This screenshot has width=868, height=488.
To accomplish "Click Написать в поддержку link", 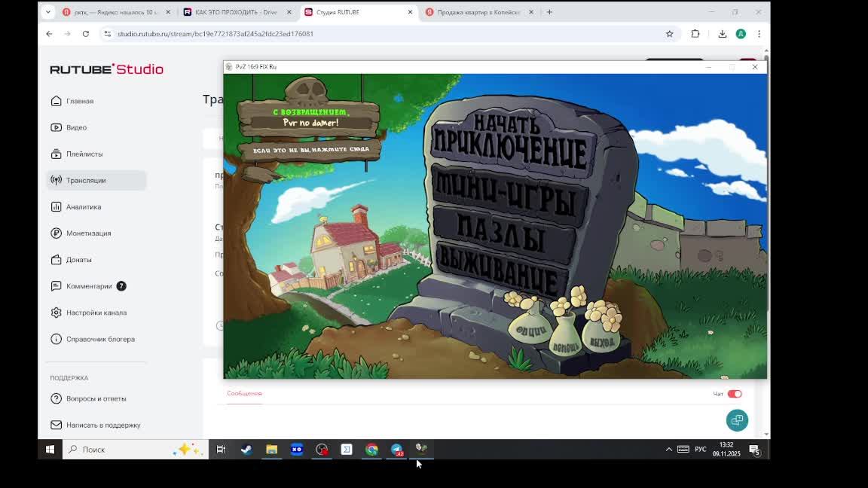I will [x=103, y=425].
